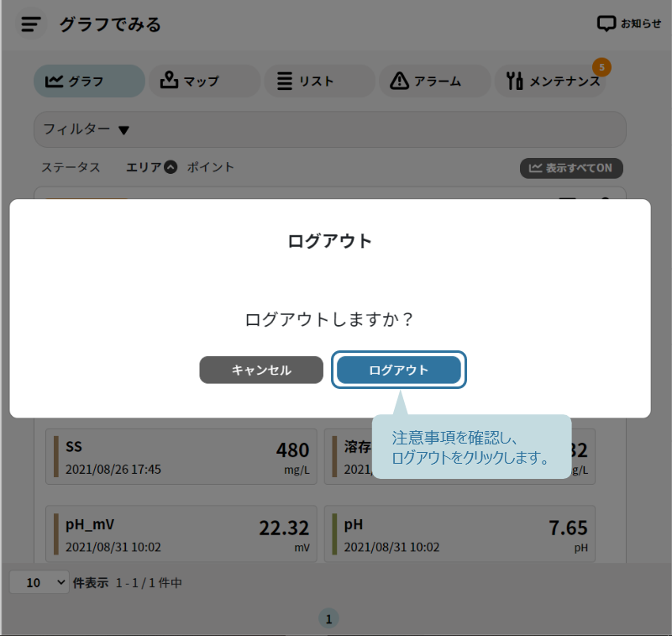Select the pH 7.65 card
This screenshot has height=636, width=672.
(x=459, y=534)
